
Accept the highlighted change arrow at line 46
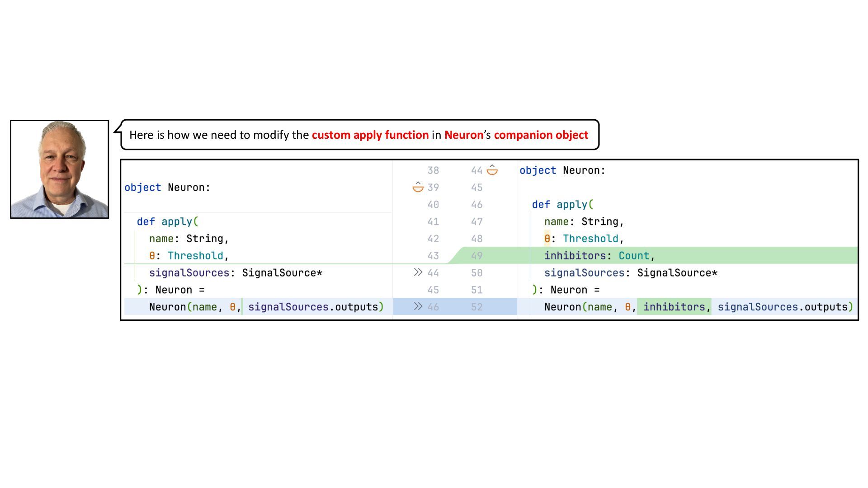(x=418, y=306)
